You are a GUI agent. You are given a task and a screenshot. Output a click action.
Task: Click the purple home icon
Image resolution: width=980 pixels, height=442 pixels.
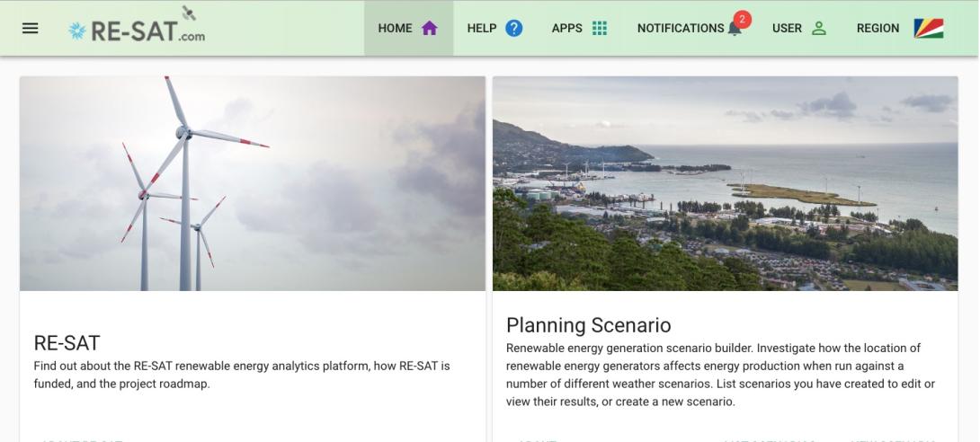click(x=430, y=28)
